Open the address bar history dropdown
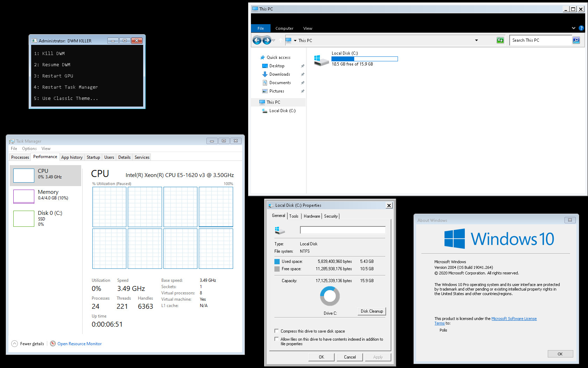The image size is (588, 368). point(476,40)
